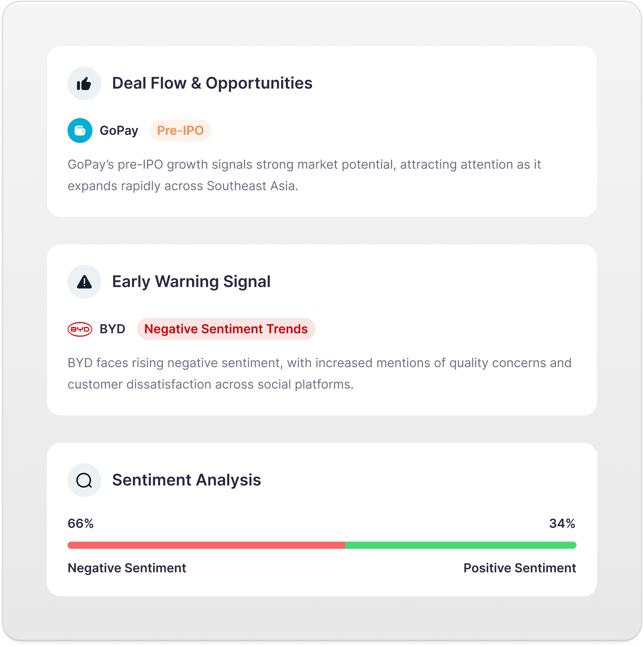
Task: Click the Negative Sentiment label
Action: pos(127,568)
